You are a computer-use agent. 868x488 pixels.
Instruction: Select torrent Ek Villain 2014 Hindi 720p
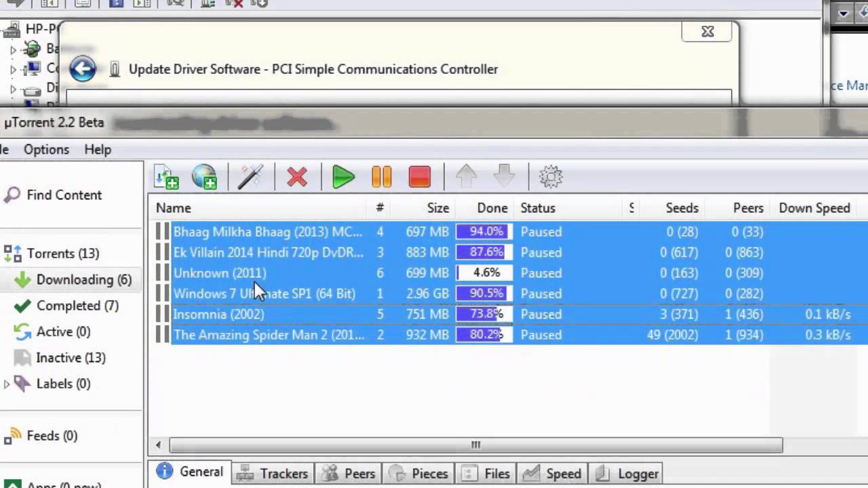(x=269, y=252)
